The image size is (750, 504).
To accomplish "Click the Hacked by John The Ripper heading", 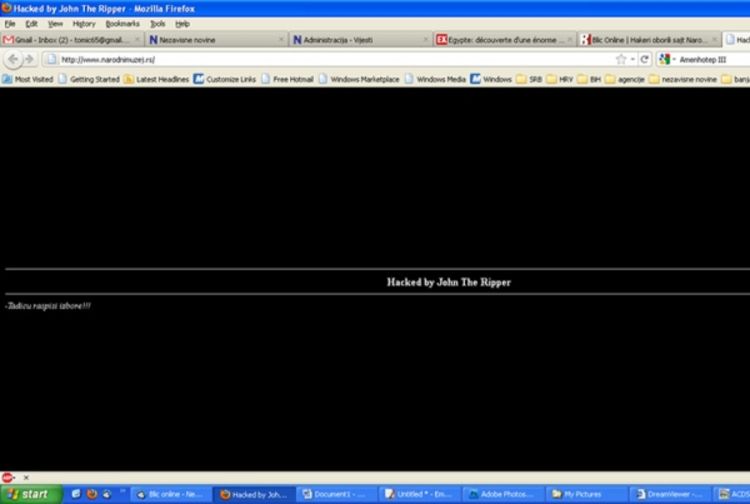I will coord(449,282).
